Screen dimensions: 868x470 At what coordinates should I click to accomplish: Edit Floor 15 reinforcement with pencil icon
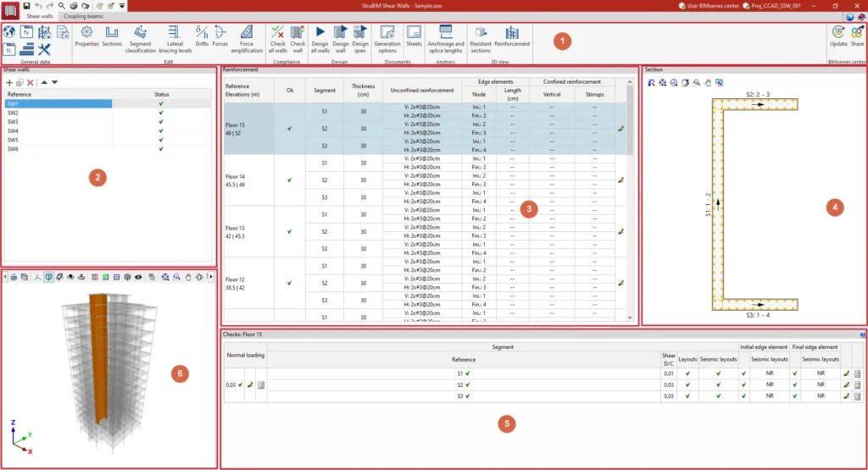click(x=620, y=129)
